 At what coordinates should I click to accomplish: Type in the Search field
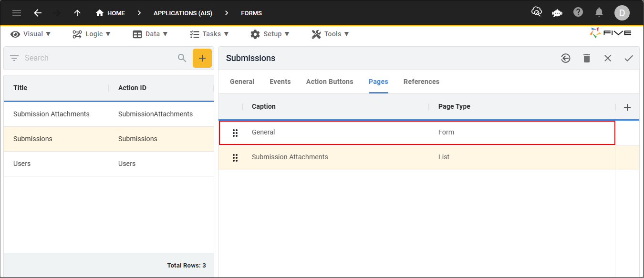(95, 58)
